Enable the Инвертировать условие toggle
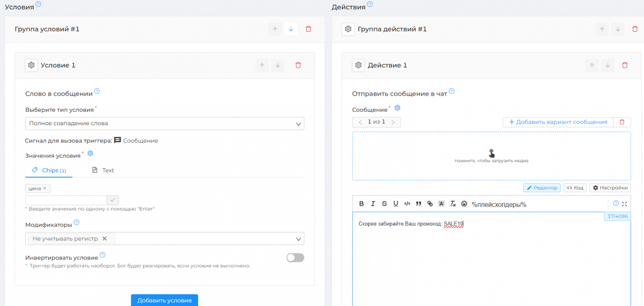Viewport: 644px width, 306px height. [x=295, y=257]
